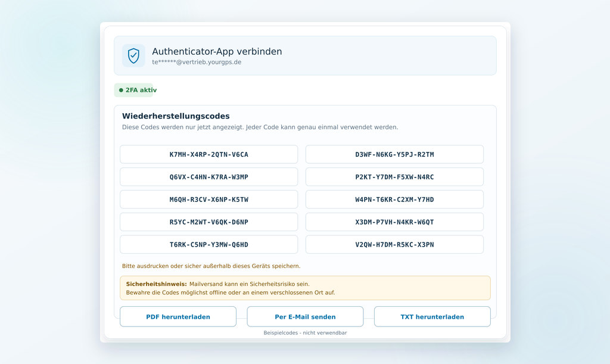Send the codes via Per E-Mail senden
Viewport: 610px width, 364px height.
tap(306, 316)
